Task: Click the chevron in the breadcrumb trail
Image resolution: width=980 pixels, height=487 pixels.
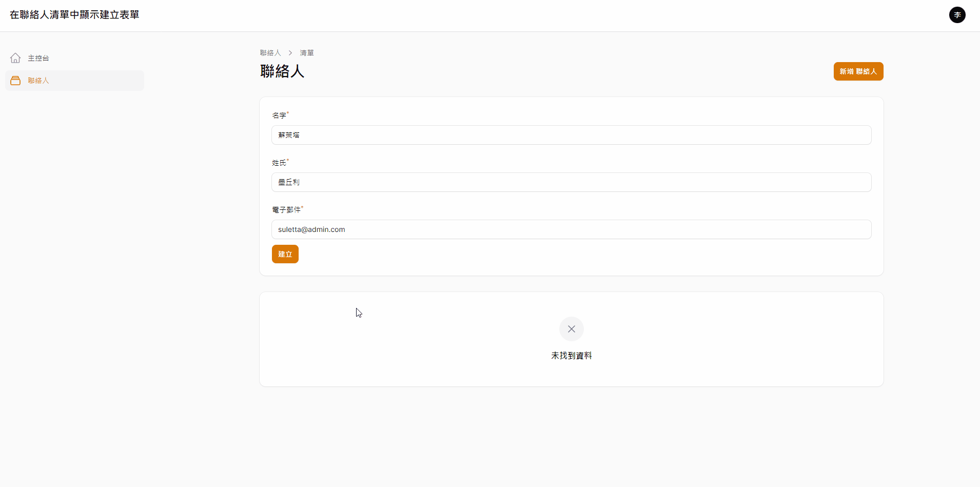Action: pos(290,52)
